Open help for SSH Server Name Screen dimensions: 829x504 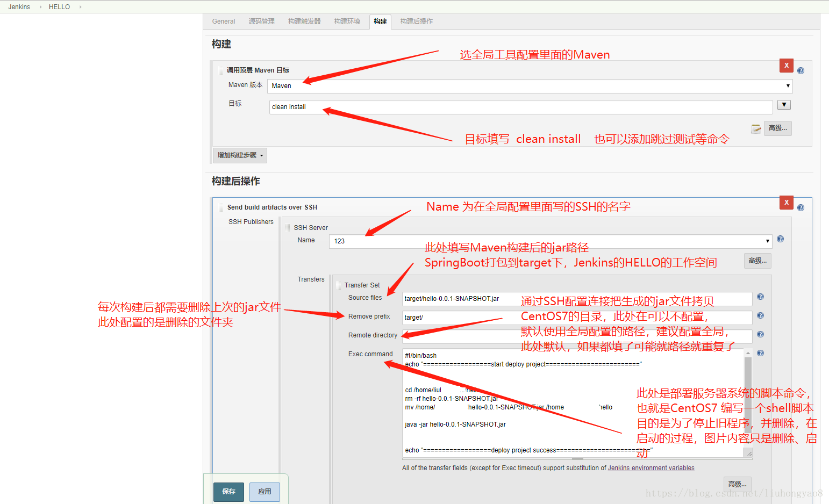click(x=780, y=239)
